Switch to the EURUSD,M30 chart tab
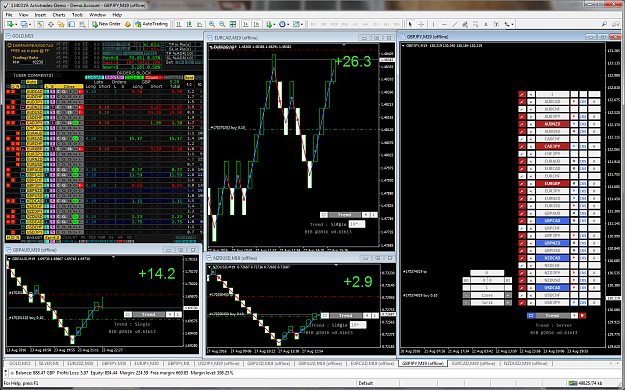The height and width of the screenshot is (390, 625). [x=80, y=364]
